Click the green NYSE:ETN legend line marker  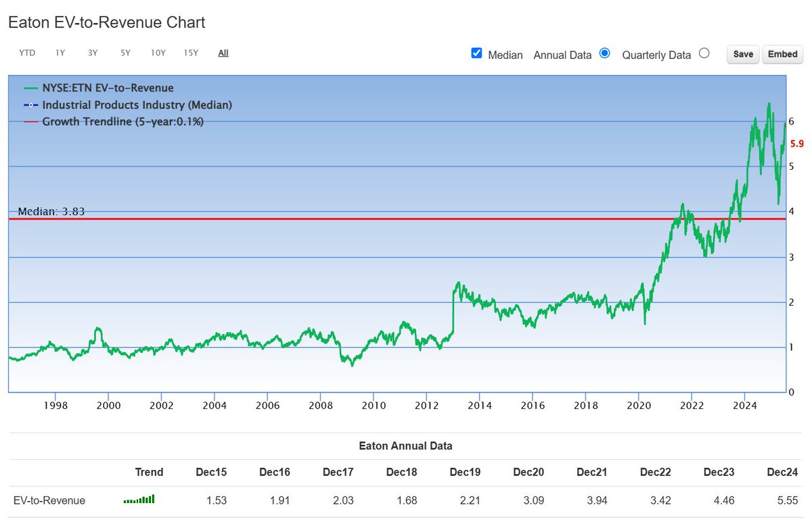coord(31,88)
